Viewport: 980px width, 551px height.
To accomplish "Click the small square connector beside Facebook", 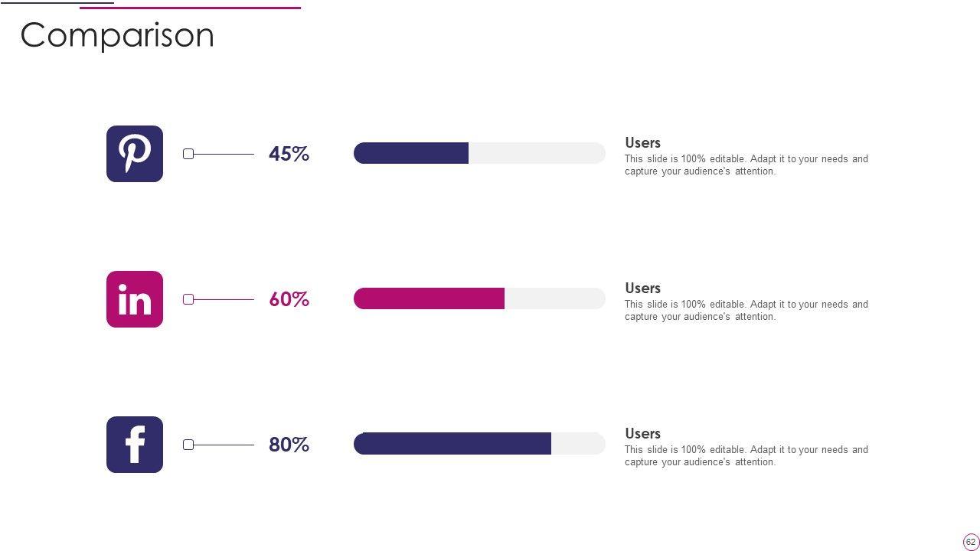I will coord(188,445).
